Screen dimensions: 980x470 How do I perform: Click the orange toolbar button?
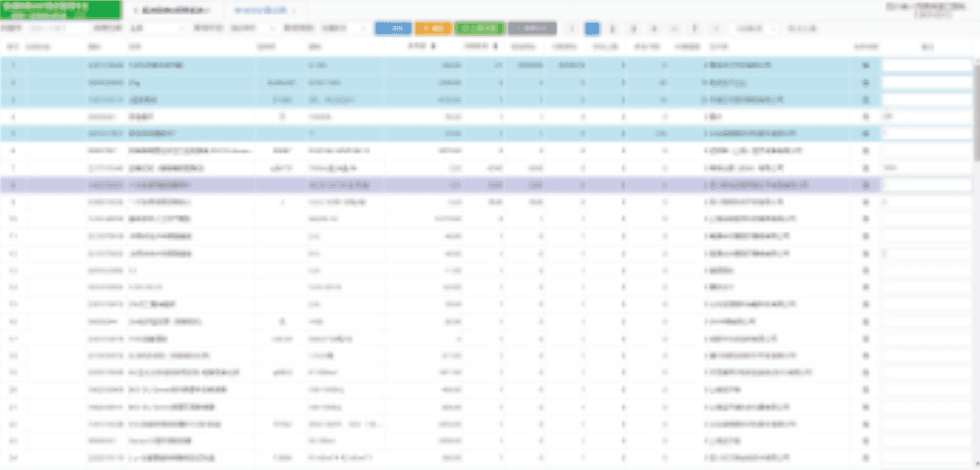pyautogui.click(x=433, y=28)
